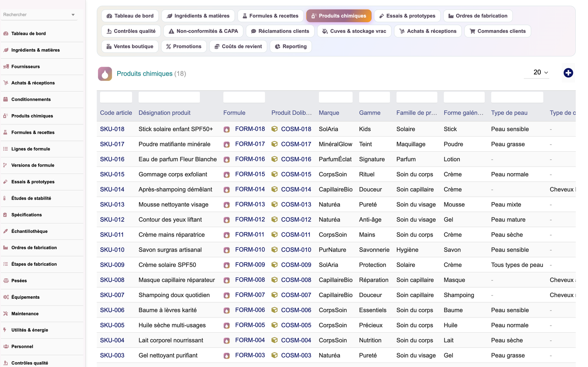The height and width of the screenshot is (367, 588).
Task: Click the Échantillothèque pipette icon
Action: (x=6, y=231)
